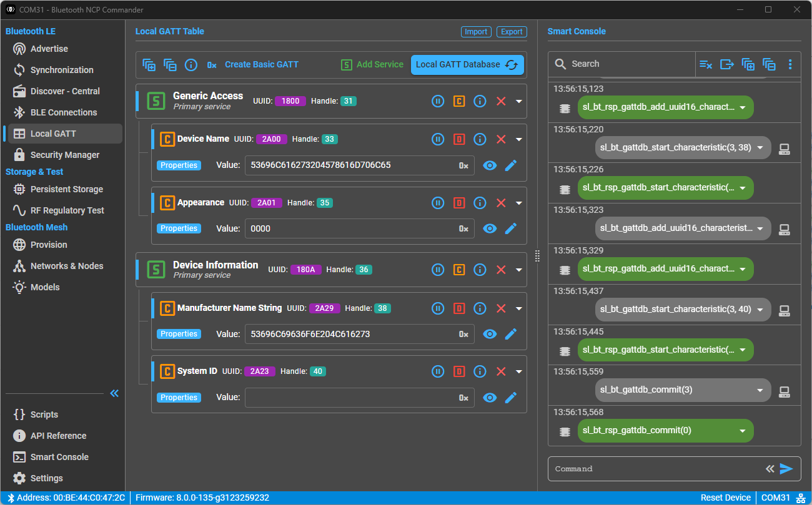Edit the Manufacturer Name String value

coord(511,334)
